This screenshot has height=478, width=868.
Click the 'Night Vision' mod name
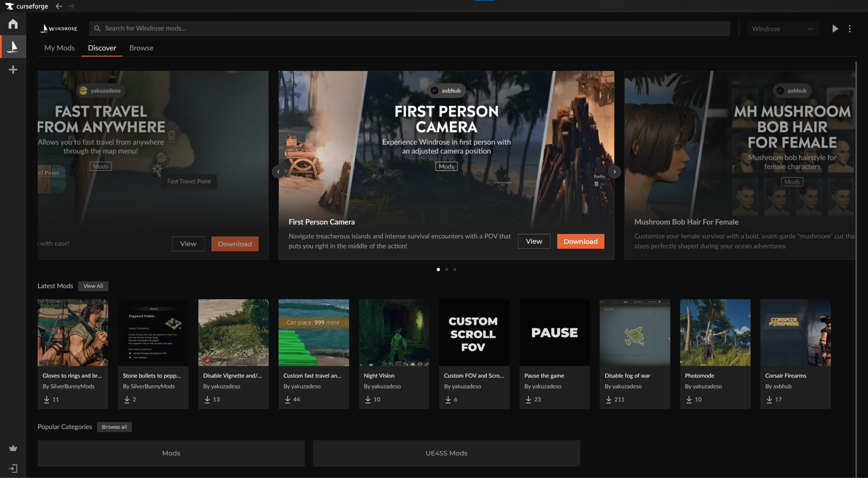(379, 376)
